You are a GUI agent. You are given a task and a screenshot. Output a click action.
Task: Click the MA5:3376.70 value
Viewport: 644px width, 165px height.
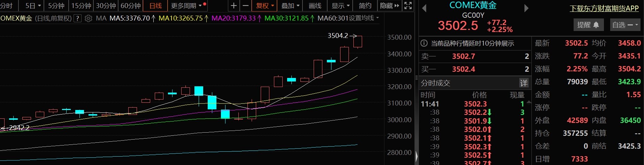point(130,18)
